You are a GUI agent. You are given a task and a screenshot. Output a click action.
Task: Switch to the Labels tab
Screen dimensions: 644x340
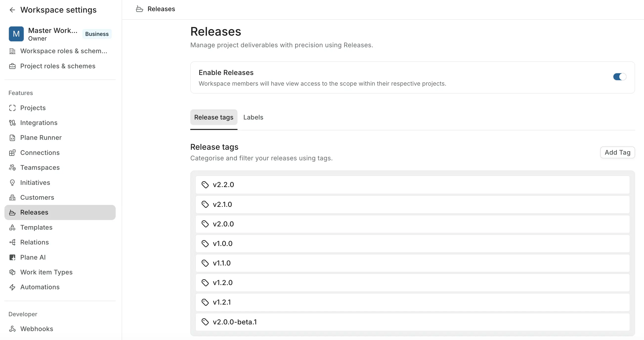[253, 118]
